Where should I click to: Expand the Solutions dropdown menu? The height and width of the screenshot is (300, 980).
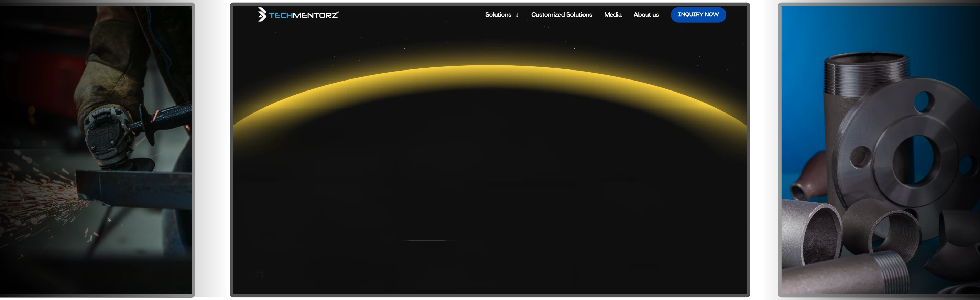point(498,14)
